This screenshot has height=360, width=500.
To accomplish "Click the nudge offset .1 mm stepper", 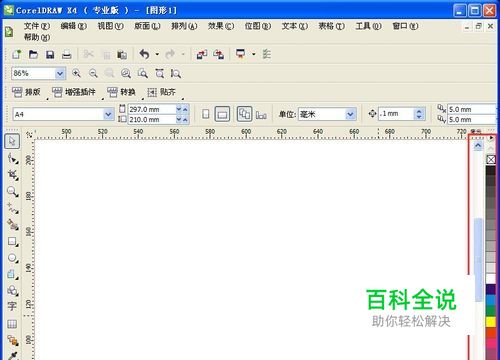I will click(x=419, y=114).
